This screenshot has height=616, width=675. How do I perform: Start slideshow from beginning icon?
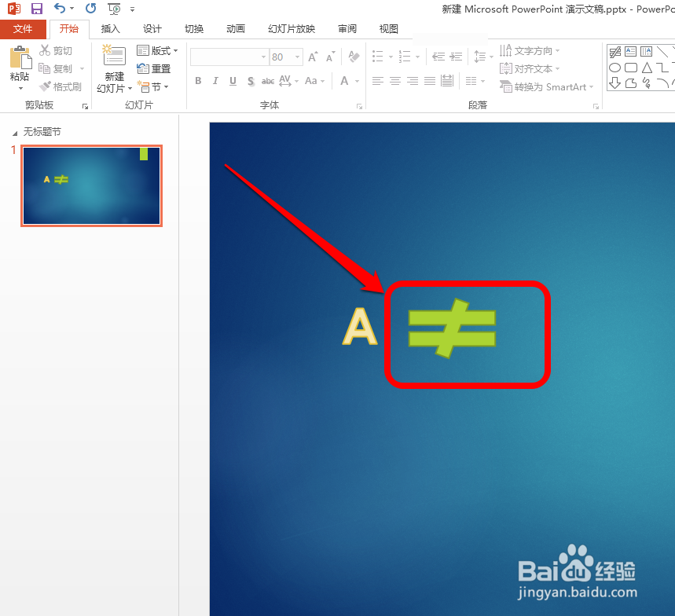(x=114, y=9)
